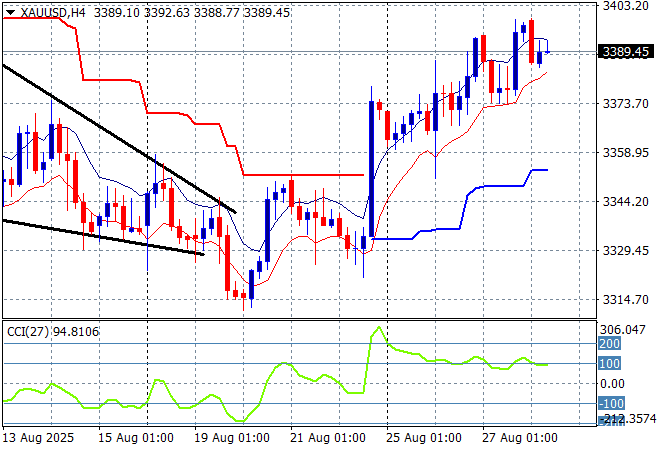Click the CCI 100 level label
660x450 pixels.
click(609, 364)
